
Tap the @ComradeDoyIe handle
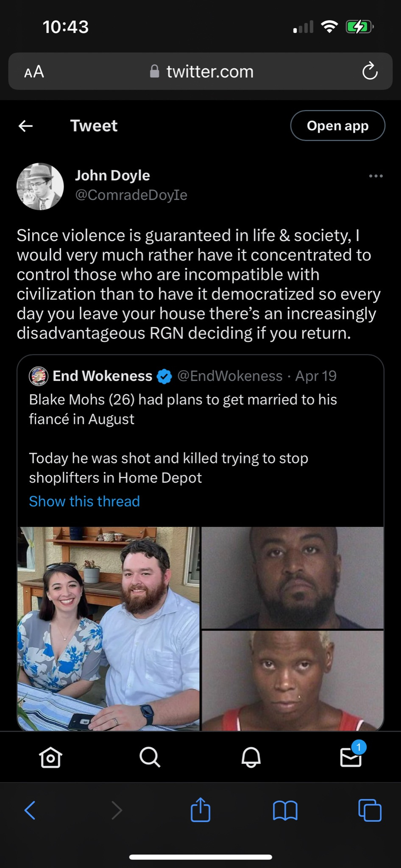click(x=131, y=195)
